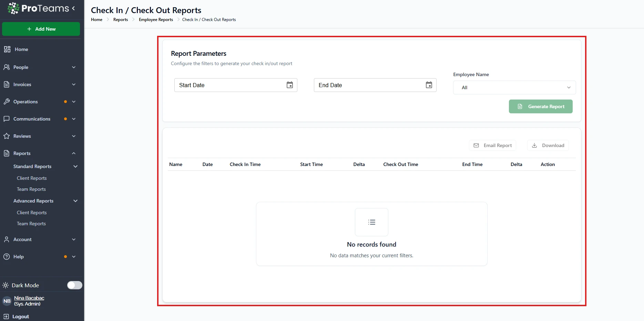Click the Download button
Screen dimensions: 644x321
[x=548, y=145]
